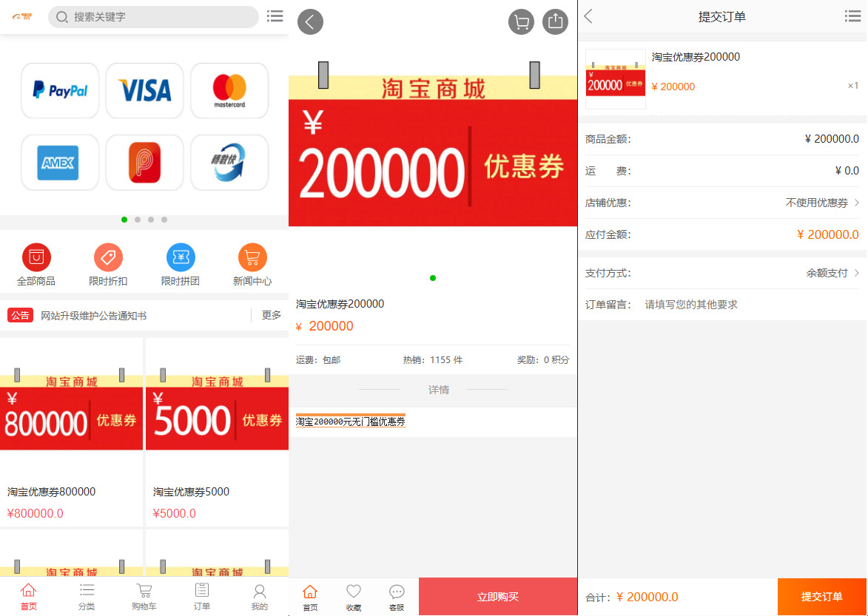This screenshot has height=616, width=868.
Task: Go to fourth carousel dot on home banner
Action: (164, 220)
